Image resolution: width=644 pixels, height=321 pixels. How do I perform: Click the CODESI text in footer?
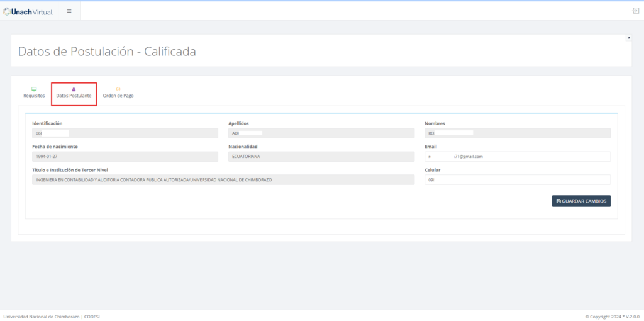coord(91,316)
